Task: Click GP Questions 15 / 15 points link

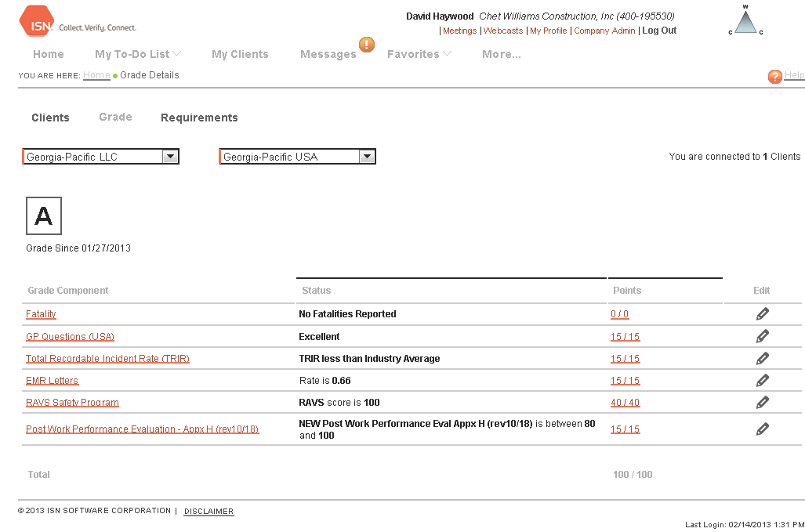Action: [626, 337]
